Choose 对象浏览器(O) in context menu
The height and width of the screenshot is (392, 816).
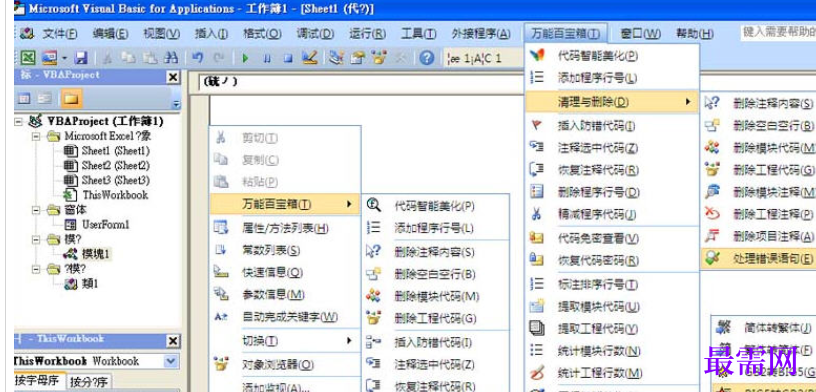click(285, 365)
